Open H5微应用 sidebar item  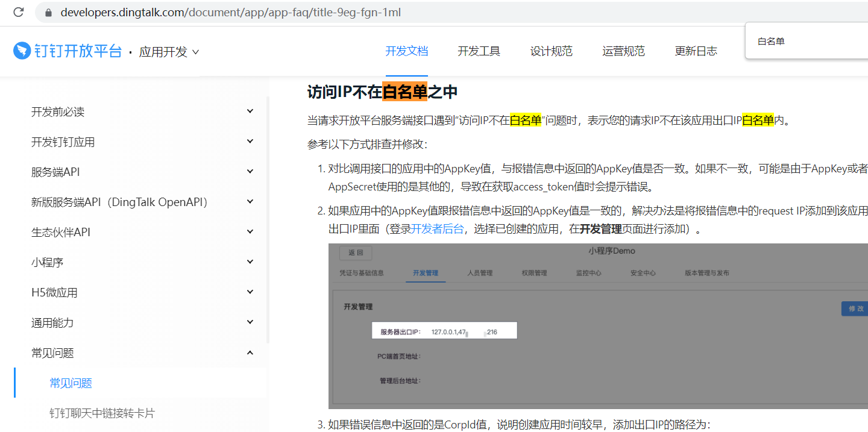pyautogui.click(x=55, y=292)
